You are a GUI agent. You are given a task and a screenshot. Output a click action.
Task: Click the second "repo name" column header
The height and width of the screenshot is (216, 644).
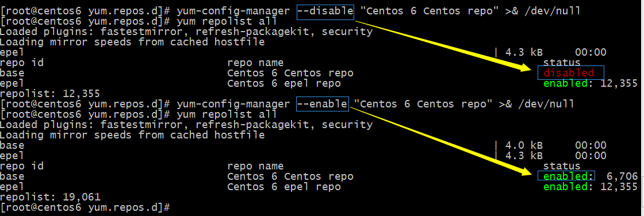(255, 166)
